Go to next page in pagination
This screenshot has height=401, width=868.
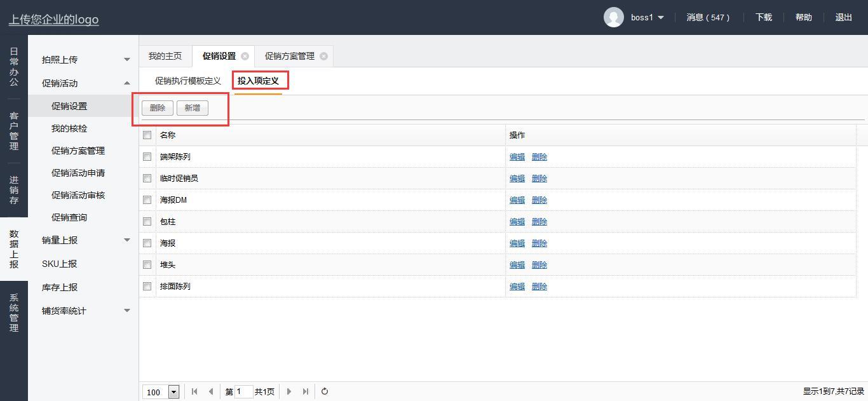pyautogui.click(x=289, y=391)
